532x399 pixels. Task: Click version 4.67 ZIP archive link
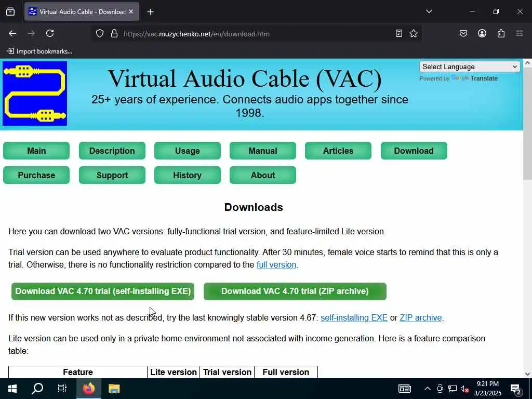click(421, 317)
